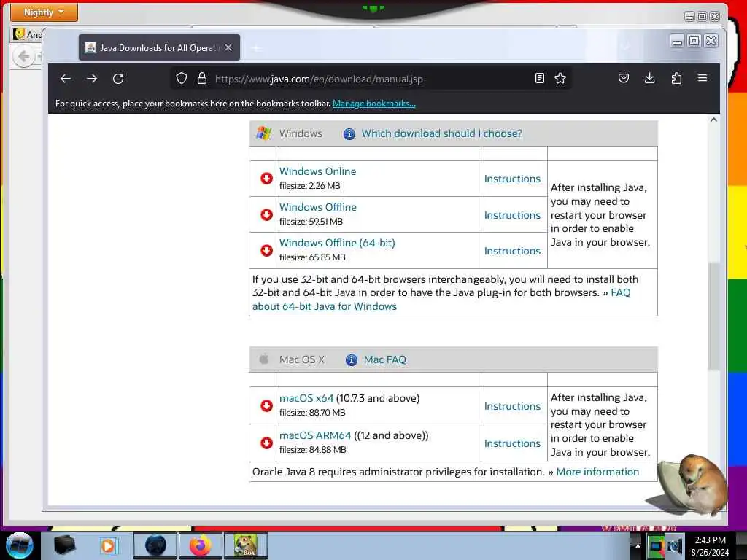The image size is (747, 560).
Task: Click info icon beside Mac FAQ
Action: coord(351,360)
